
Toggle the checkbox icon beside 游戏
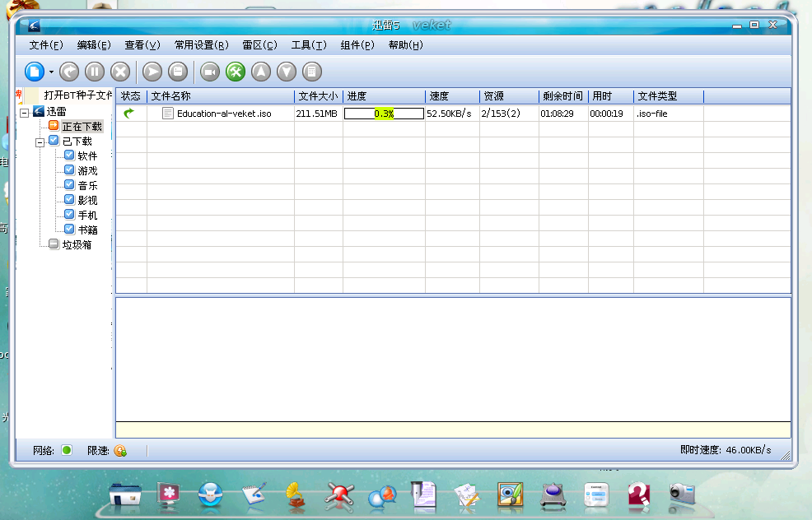pos(69,169)
